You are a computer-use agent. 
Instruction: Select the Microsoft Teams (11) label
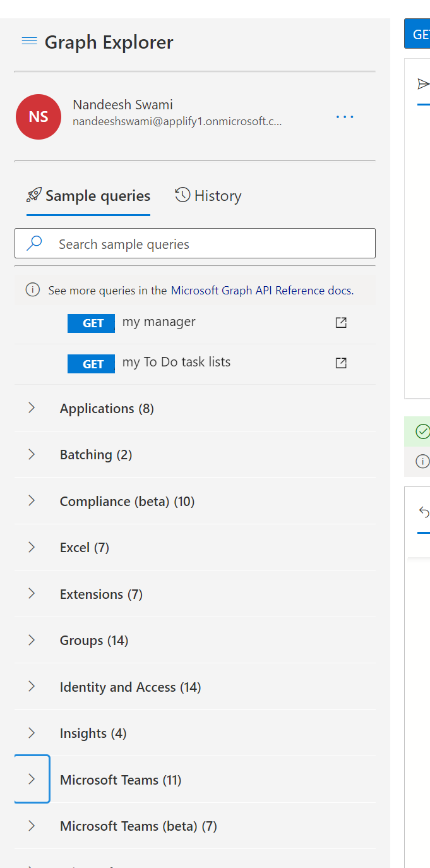click(x=121, y=780)
